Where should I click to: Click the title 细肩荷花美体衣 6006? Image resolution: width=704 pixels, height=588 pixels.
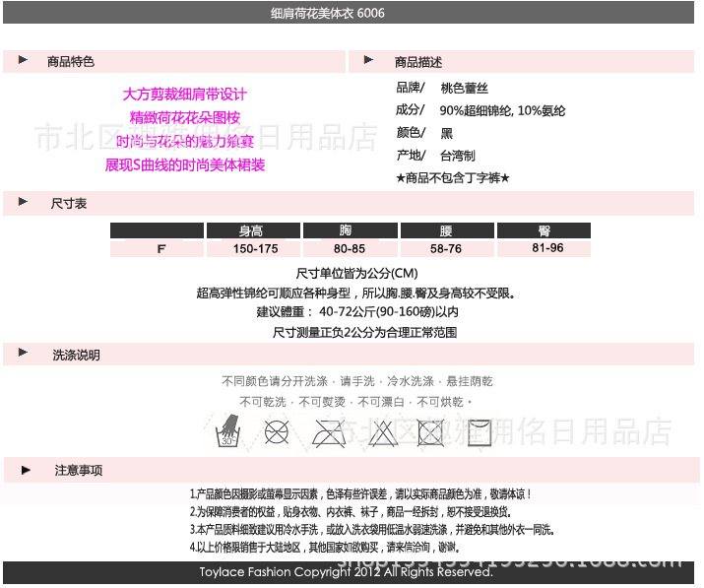pyautogui.click(x=328, y=13)
